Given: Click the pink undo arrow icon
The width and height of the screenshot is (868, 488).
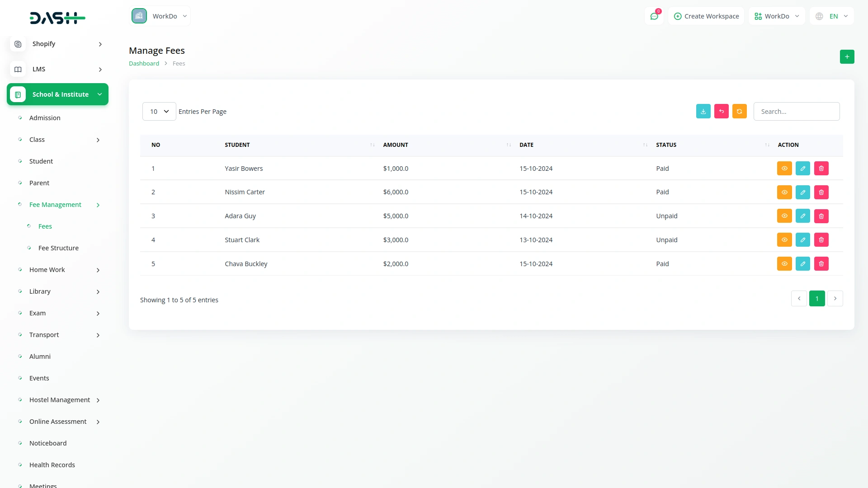Looking at the screenshot, I should (x=721, y=112).
